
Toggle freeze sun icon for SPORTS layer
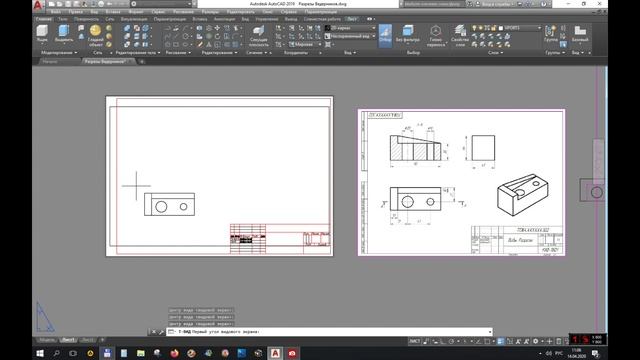(480, 28)
